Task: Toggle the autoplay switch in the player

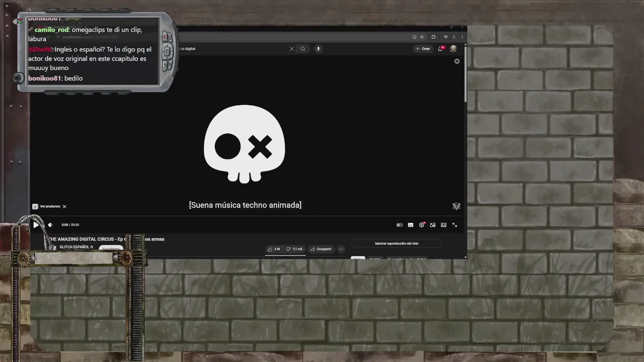Action: point(399,225)
